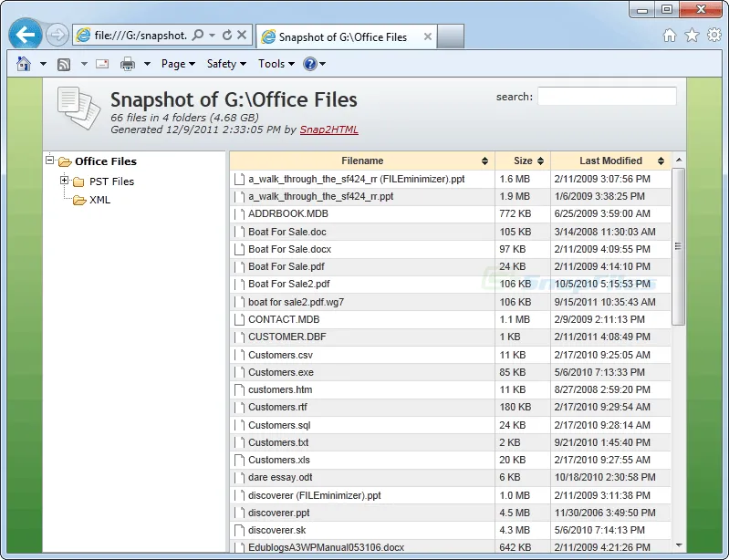The height and width of the screenshot is (560, 729).
Task: Select the Boat For Sale.doc filename
Action: (286, 232)
